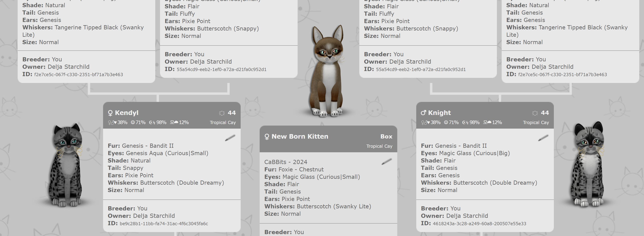This screenshot has height=236, width=644.
Task: Click female symbol beside New Born Kitten
Action: (x=267, y=137)
